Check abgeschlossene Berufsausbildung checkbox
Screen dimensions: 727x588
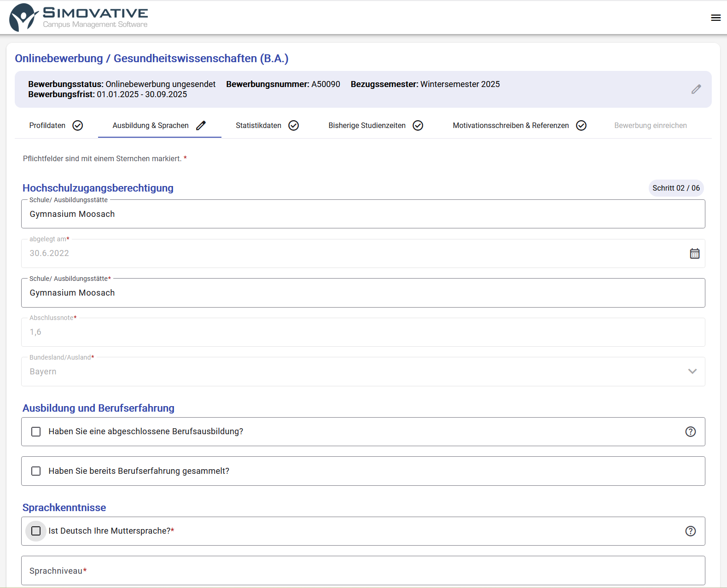36,431
